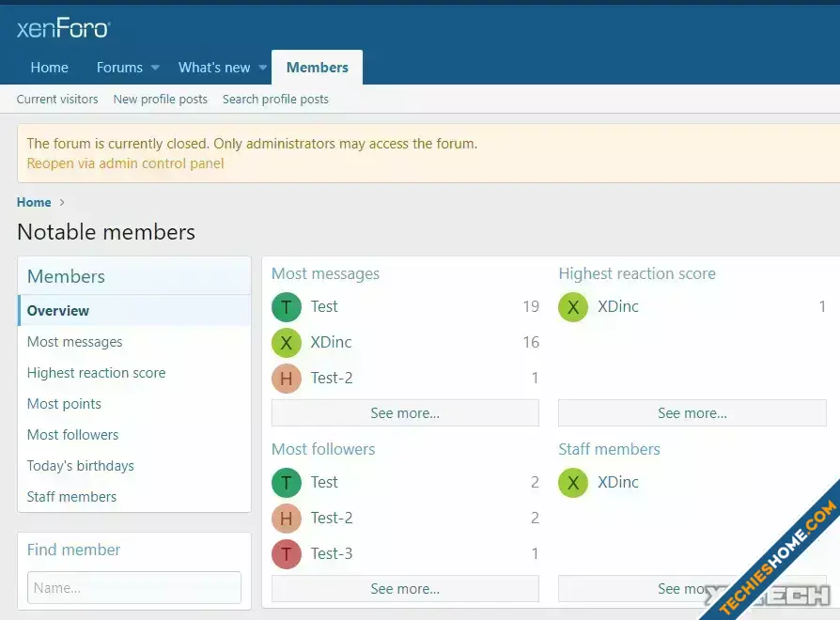The height and width of the screenshot is (620, 840).
Task: Click See more under Highest reaction score
Action: click(x=692, y=413)
